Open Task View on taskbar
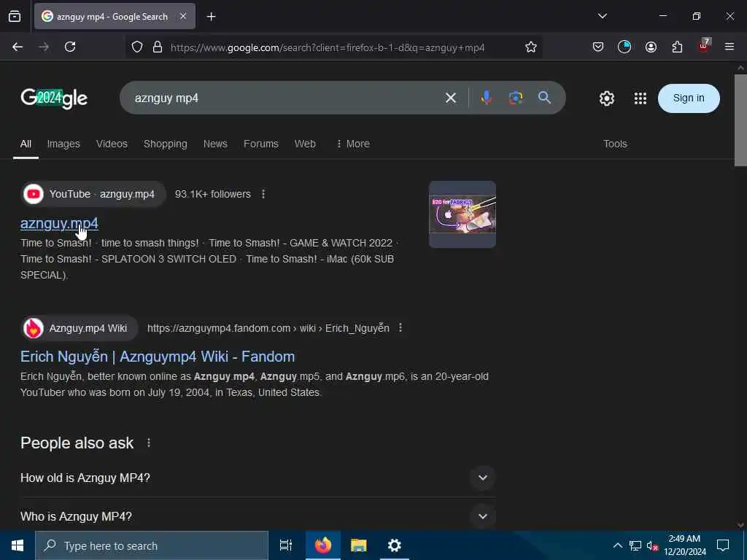This screenshot has height=560, width=747. point(286,545)
